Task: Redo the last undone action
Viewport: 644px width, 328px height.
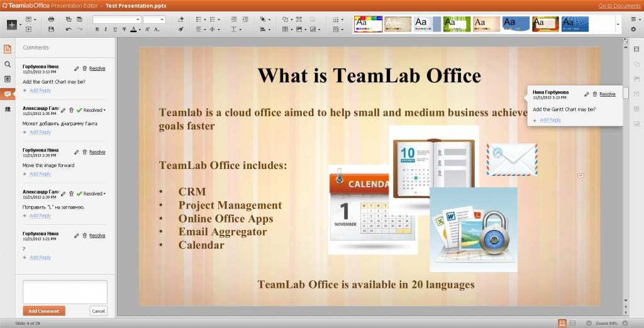Action: pos(79,30)
